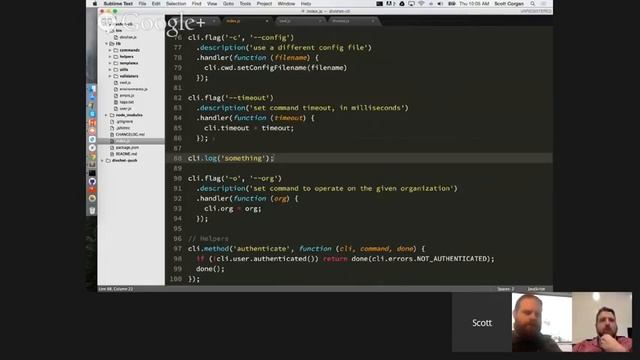The width and height of the screenshot is (640, 360).
Task: Open package.json in the sidebar
Action: 127,147
